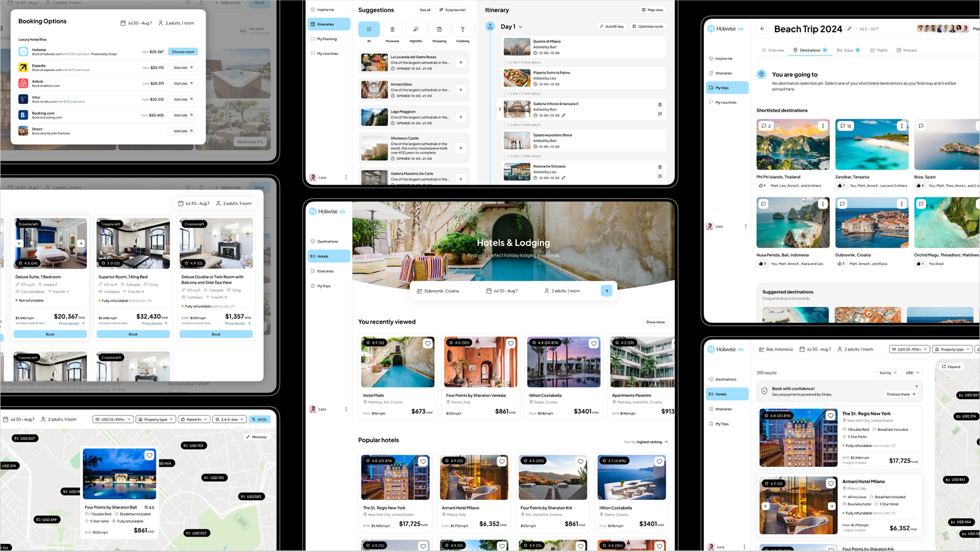Rename trip with pencil next to Beach Trip 2024
Image resolution: width=980 pixels, height=552 pixels.
[x=849, y=29]
